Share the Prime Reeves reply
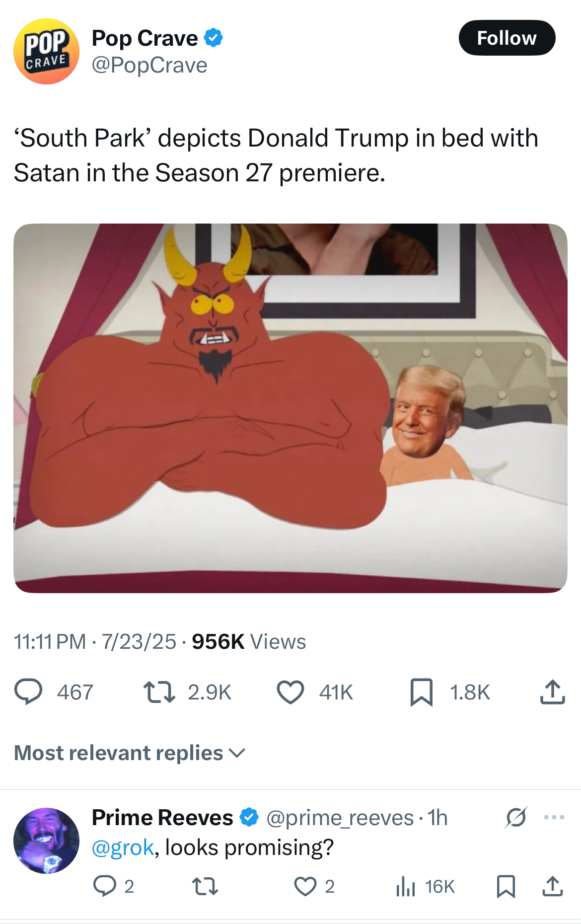The width and height of the screenshot is (581, 924). (x=552, y=886)
